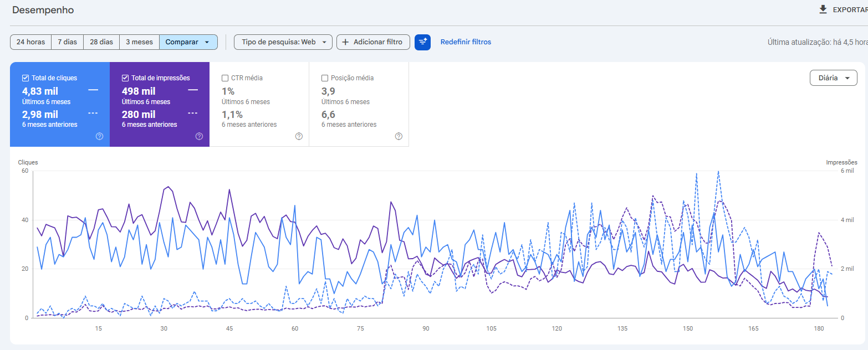
Task: Expand the Comparar date range dropdown
Action: click(188, 42)
